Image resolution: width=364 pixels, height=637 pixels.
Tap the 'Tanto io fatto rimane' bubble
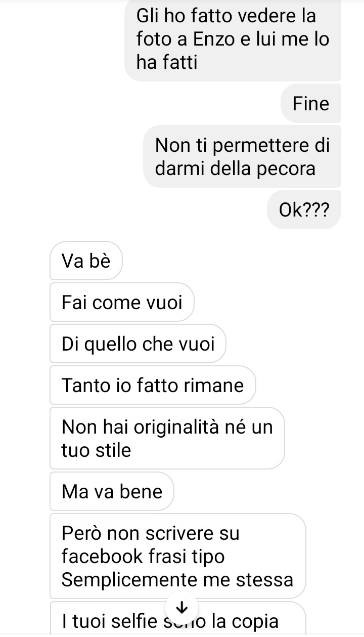point(153,386)
